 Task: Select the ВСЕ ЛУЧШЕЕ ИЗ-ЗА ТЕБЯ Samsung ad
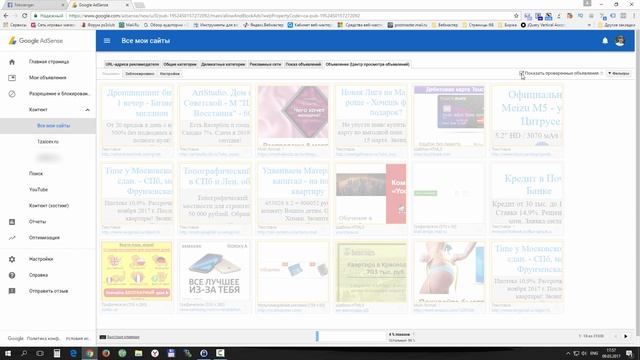coord(215,271)
